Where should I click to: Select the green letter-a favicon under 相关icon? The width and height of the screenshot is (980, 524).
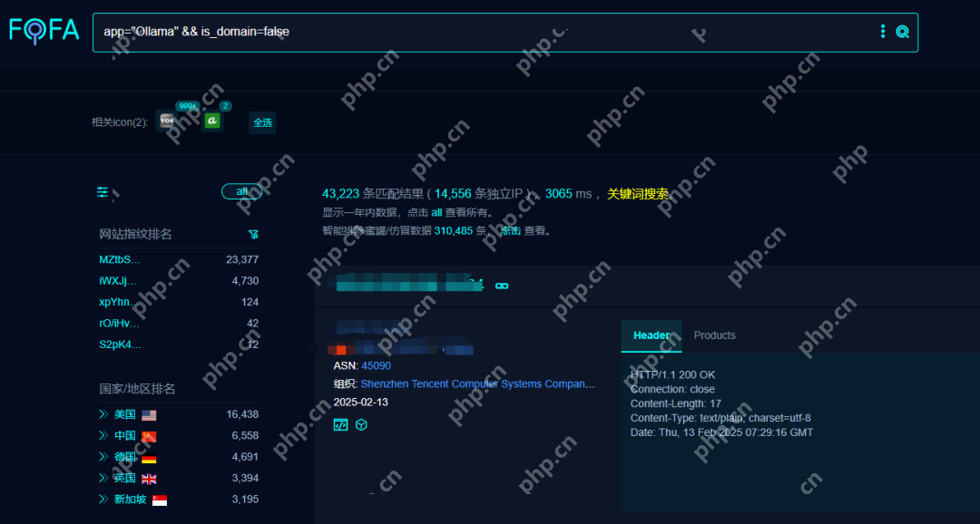pos(211,121)
